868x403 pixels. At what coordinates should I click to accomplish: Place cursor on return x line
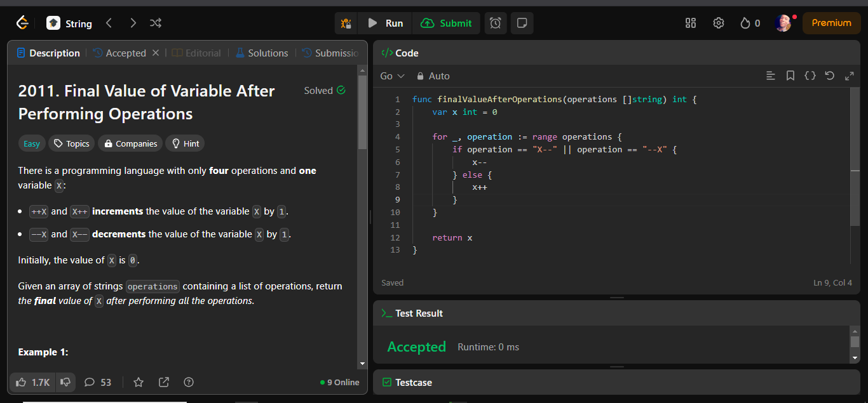point(452,237)
